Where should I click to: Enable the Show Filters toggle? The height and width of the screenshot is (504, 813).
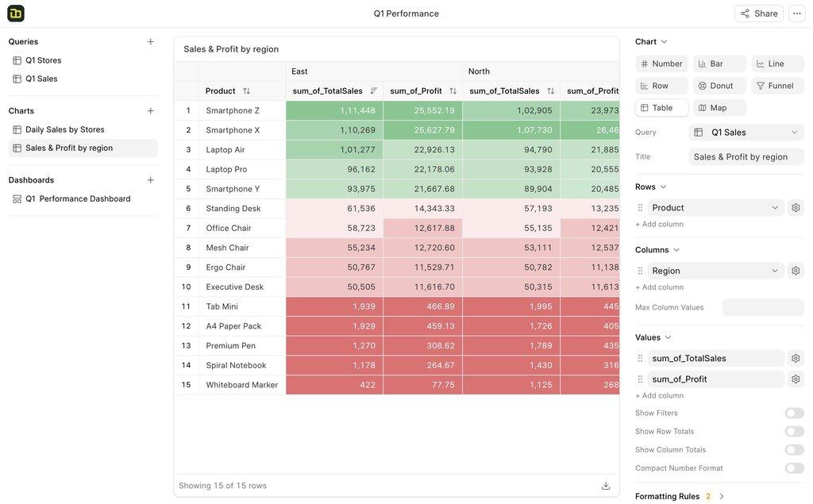click(794, 414)
